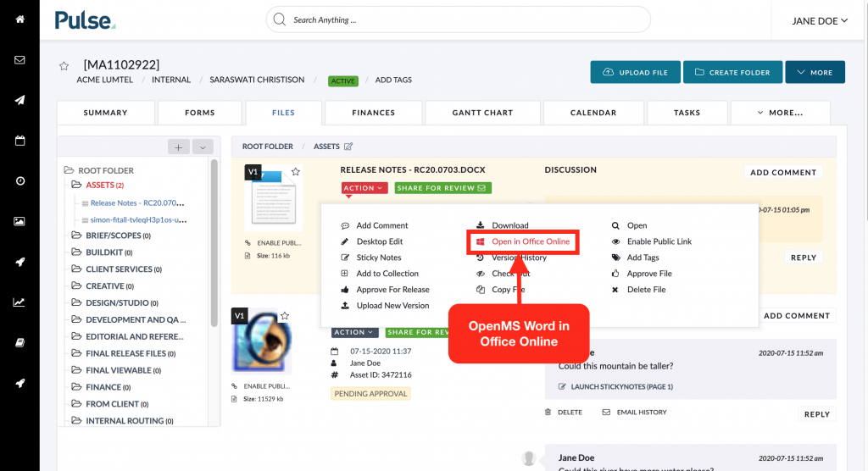Open the dark ACTION dropdown of image file

pos(354,332)
